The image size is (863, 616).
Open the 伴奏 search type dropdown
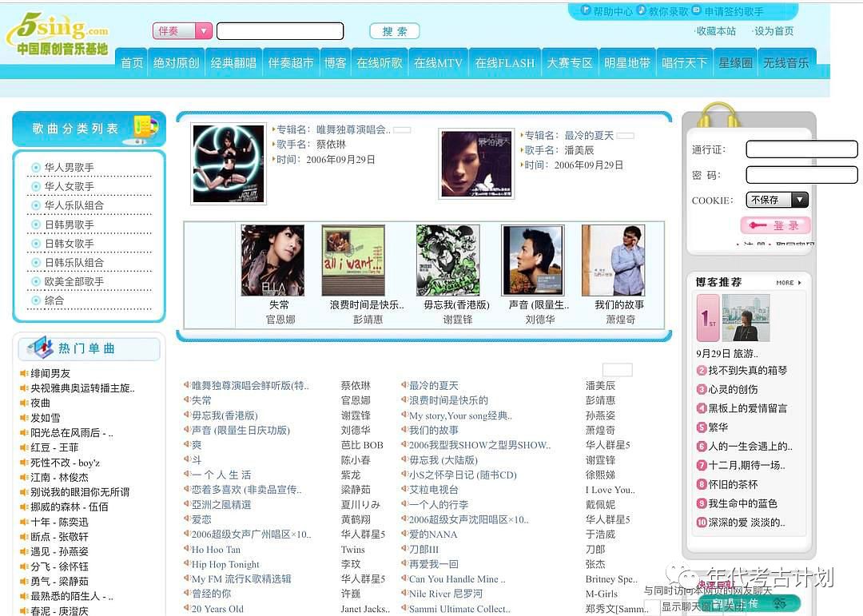(x=204, y=31)
